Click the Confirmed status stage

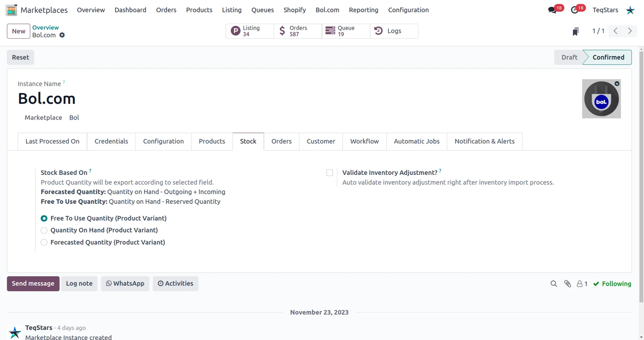click(608, 57)
